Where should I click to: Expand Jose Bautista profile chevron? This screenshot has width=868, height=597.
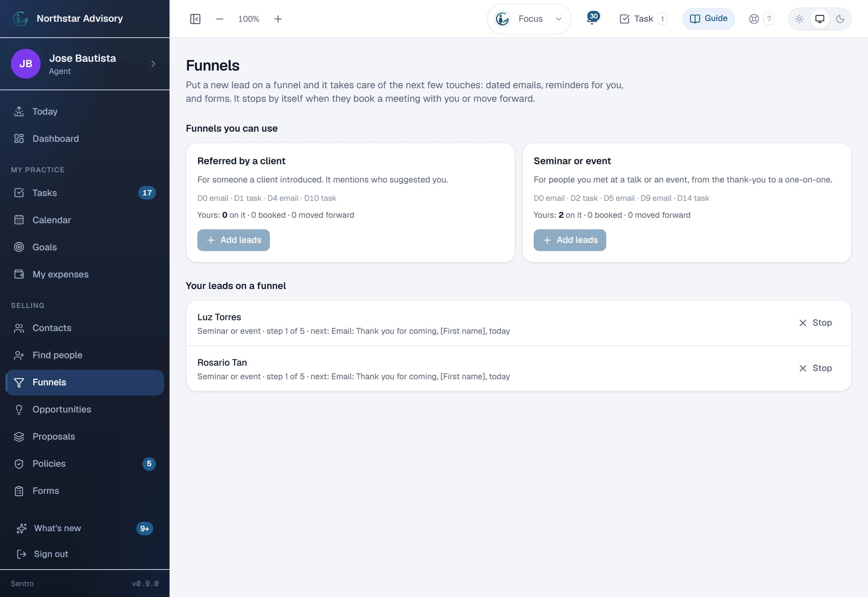pos(153,64)
